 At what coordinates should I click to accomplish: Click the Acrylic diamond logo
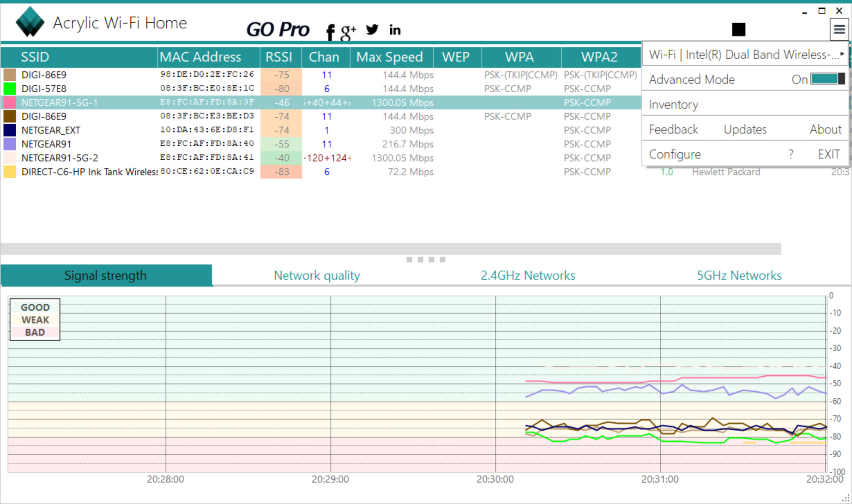(30, 22)
